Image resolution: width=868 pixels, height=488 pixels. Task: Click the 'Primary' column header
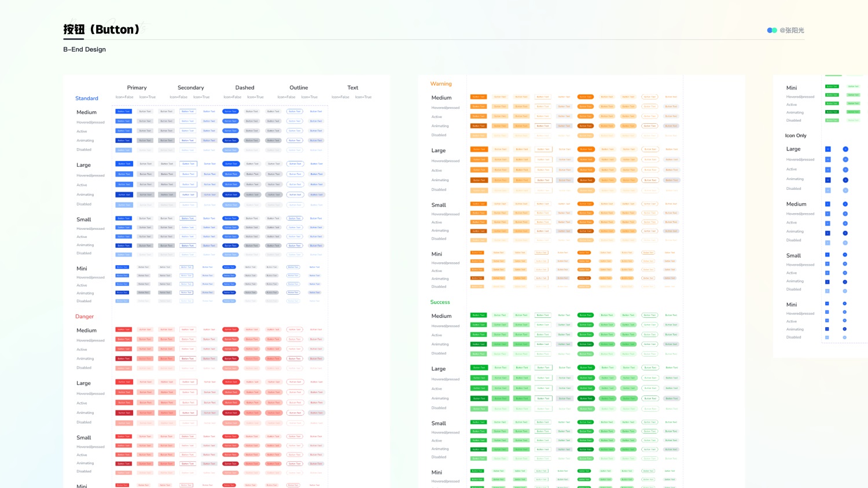tap(137, 88)
